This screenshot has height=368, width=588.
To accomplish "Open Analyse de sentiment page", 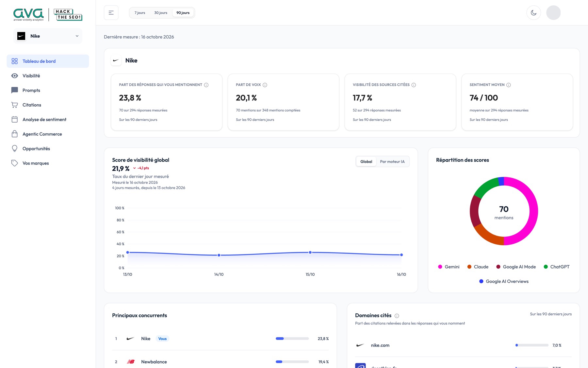I will pyautogui.click(x=48, y=119).
